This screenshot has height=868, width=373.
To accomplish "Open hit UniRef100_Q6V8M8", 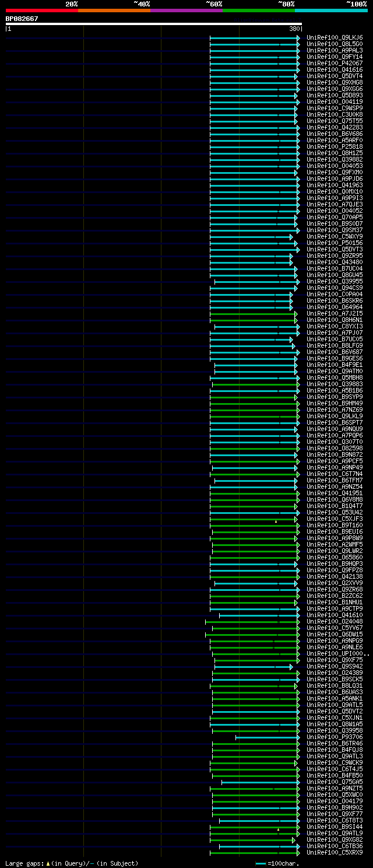I will tap(335, 500).
